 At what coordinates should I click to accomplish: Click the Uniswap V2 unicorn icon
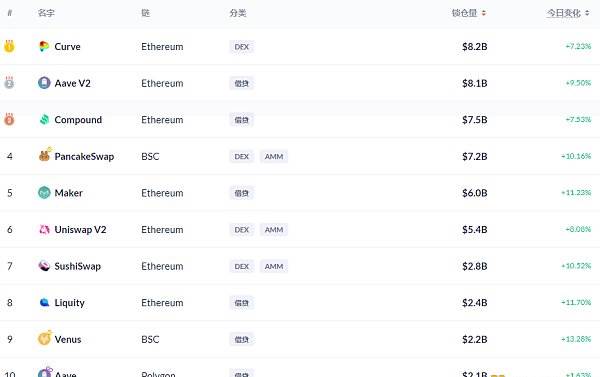(44, 229)
